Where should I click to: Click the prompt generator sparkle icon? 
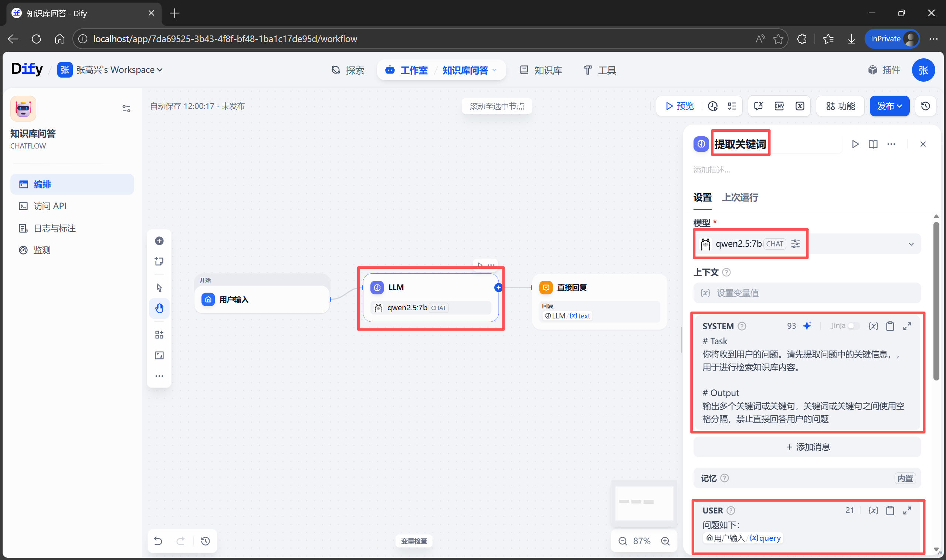(x=807, y=326)
